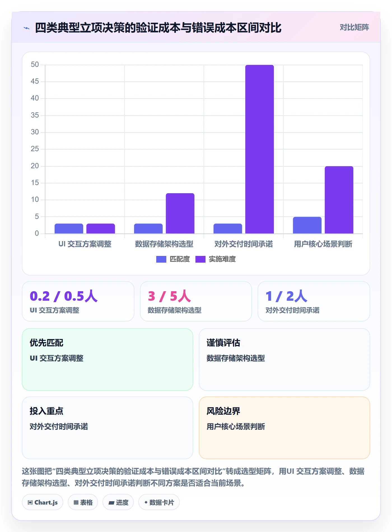The width and height of the screenshot is (392, 532).
Task: Open the 3 / 5人 data card
Action: tap(196, 301)
